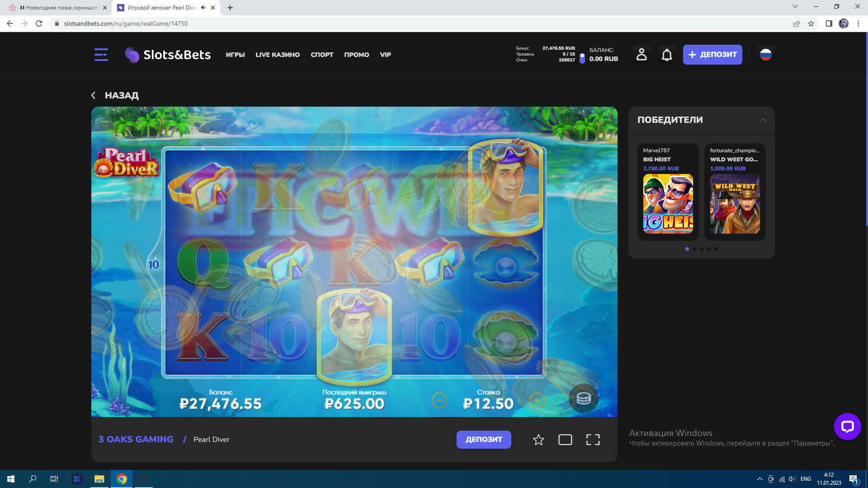868x488 pixels.
Task: Show hidden system tray icons
Action: pyautogui.click(x=759, y=479)
